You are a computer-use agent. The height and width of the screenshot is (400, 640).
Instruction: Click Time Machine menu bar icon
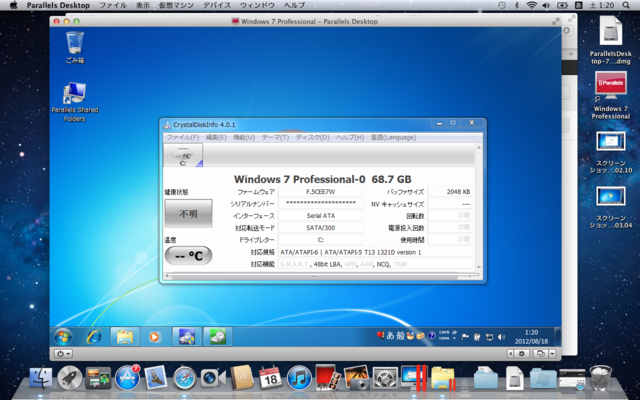[x=502, y=5]
